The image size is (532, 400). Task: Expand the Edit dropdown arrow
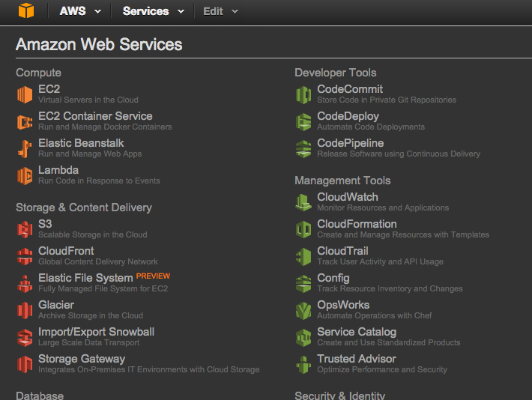click(x=235, y=11)
